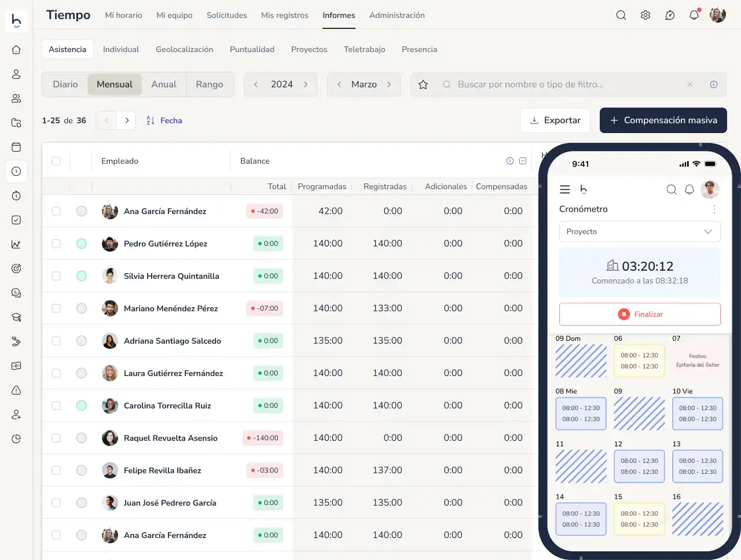Open the notifications bell in top bar
Image resolution: width=741 pixels, height=560 pixels.
coord(694,15)
